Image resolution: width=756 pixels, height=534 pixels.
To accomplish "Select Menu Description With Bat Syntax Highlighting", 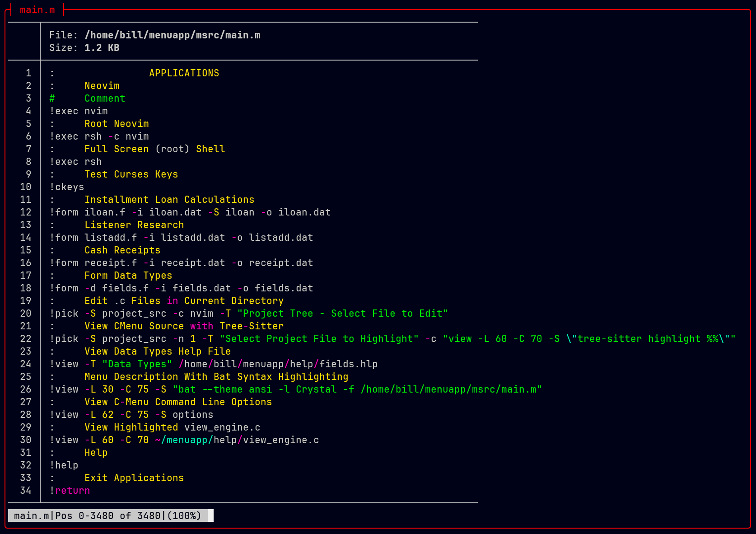I will coord(216,377).
